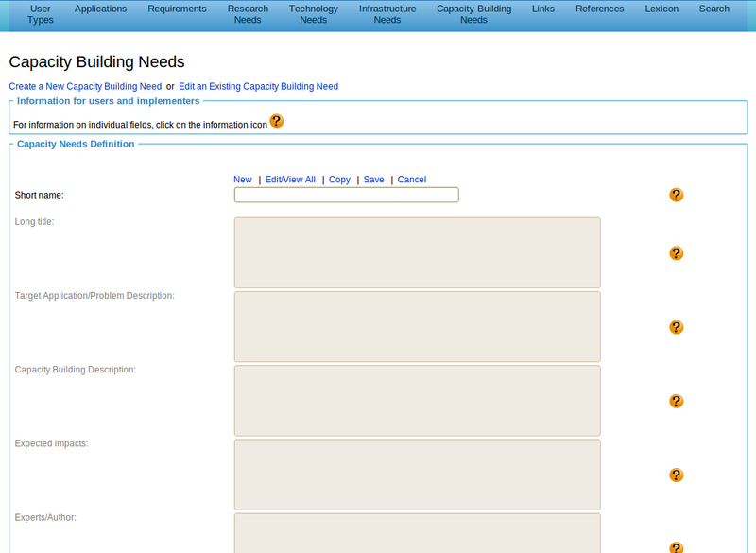Open the Lexicon page
The height and width of the screenshot is (553, 756).
[661, 9]
